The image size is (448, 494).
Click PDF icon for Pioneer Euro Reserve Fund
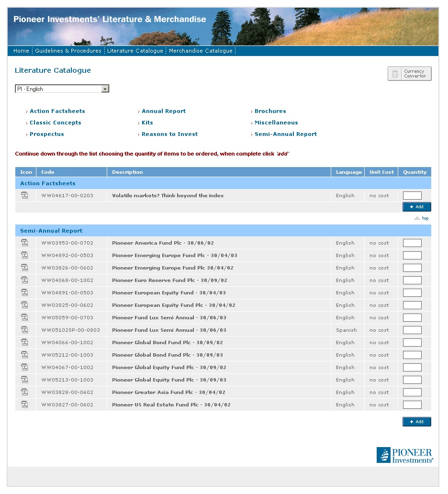[x=24, y=280]
